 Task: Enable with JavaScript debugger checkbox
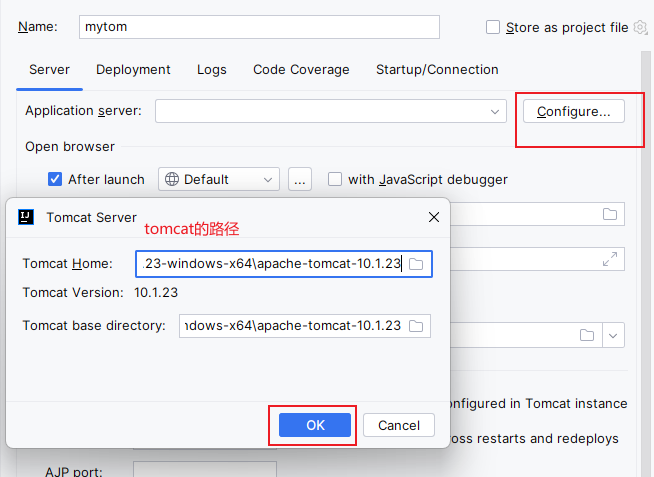[x=335, y=179]
